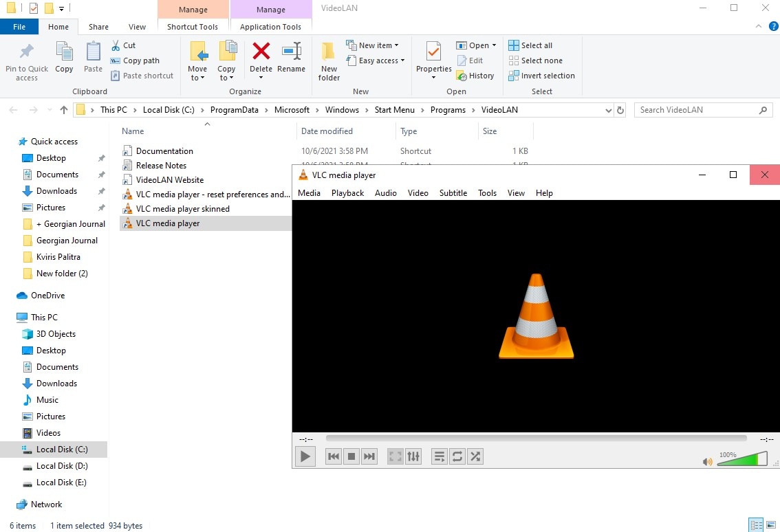Screen dimensions: 780x532
Task: Open Network in navigation pane
Action: point(46,504)
